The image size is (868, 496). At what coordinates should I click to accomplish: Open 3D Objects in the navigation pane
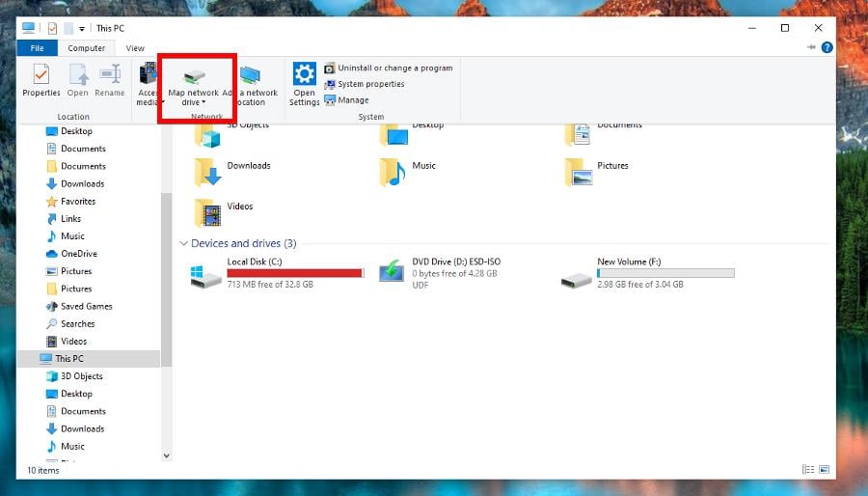point(74,376)
